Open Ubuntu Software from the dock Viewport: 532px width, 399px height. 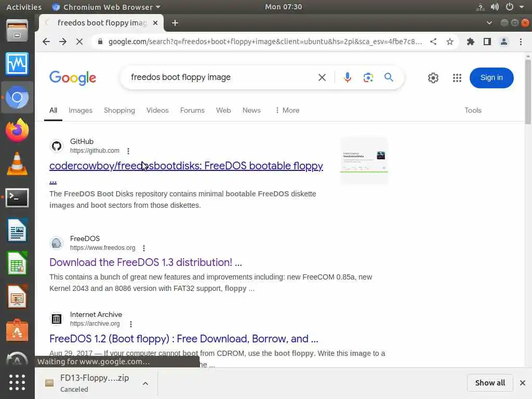[x=17, y=330]
